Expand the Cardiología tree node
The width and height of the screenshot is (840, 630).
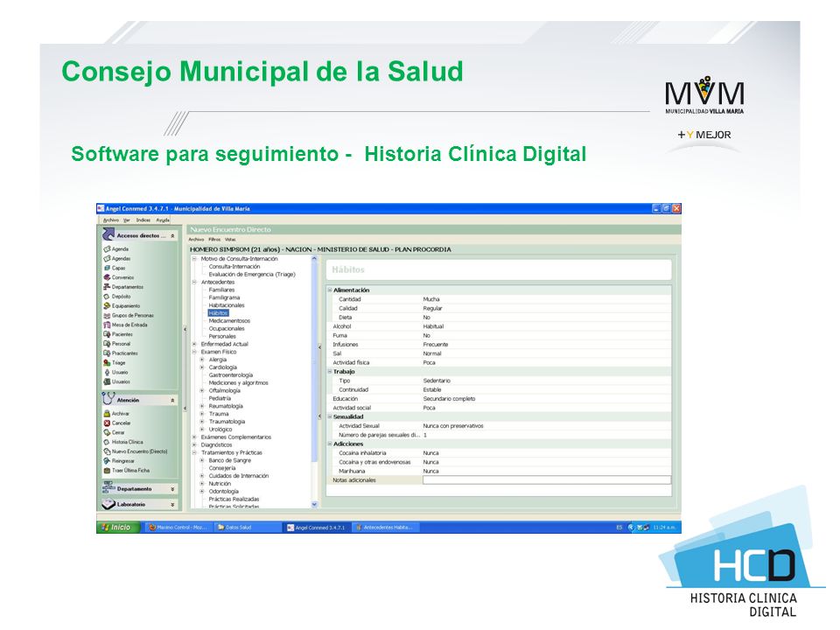pyautogui.click(x=202, y=367)
